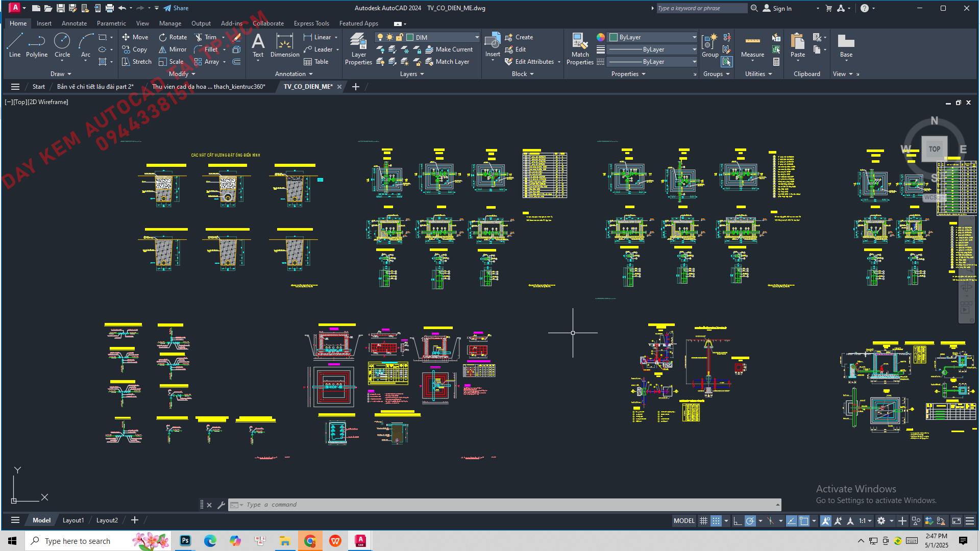Toggle ortho mode in status bar
This screenshot has height=551, width=980.
[x=738, y=521]
